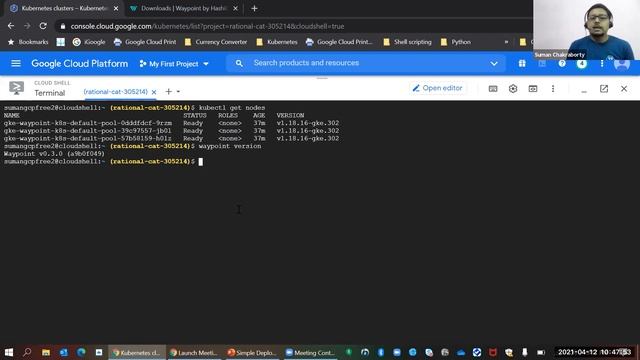Click Cloud Shell web preview icon
This screenshot has width=640, height=360.
[533, 89]
